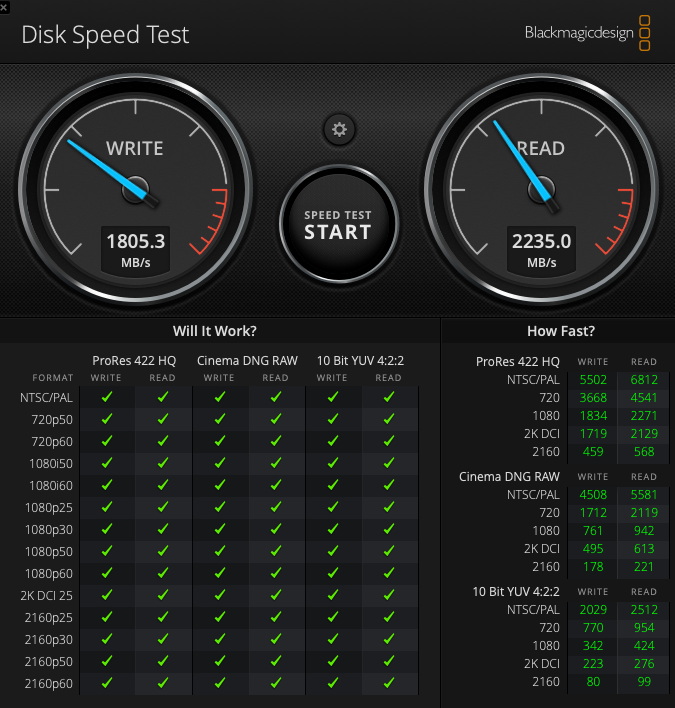Image resolution: width=675 pixels, height=708 pixels.
Task: Click the Speed Test Start button
Action: [338, 224]
